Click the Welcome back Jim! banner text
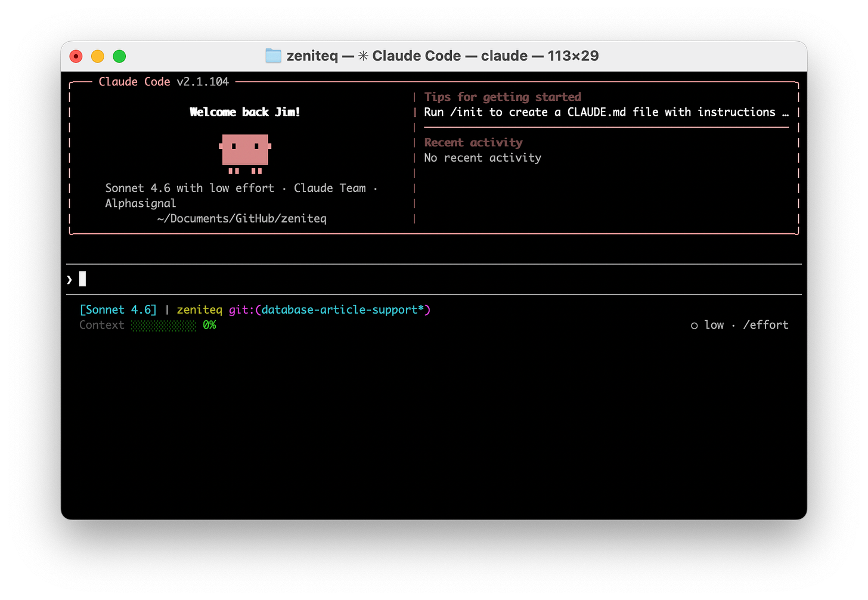This screenshot has width=868, height=600. [244, 112]
